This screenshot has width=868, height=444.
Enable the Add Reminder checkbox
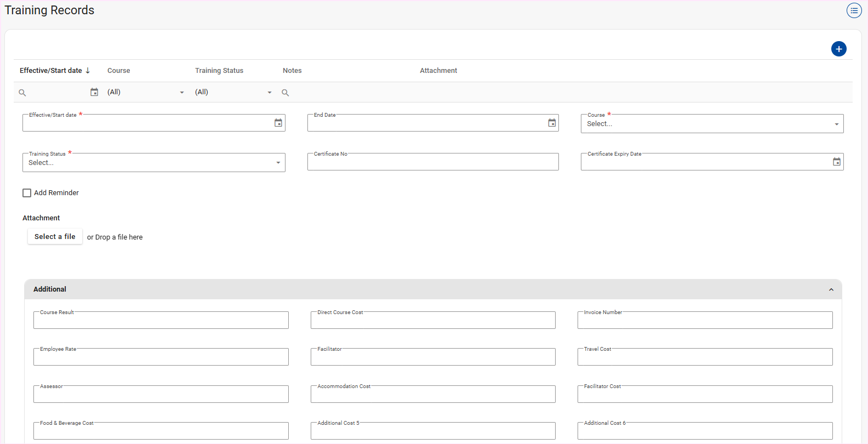[27, 193]
